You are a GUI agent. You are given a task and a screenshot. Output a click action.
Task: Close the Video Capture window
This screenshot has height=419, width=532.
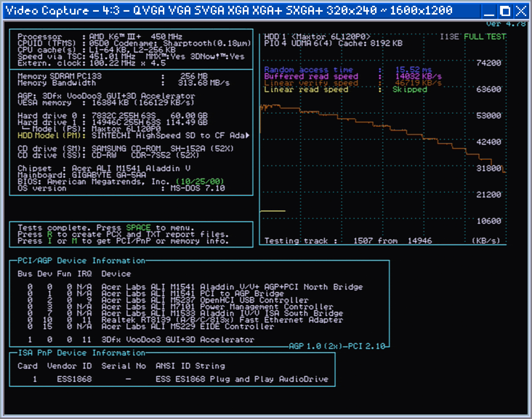click(x=521, y=11)
